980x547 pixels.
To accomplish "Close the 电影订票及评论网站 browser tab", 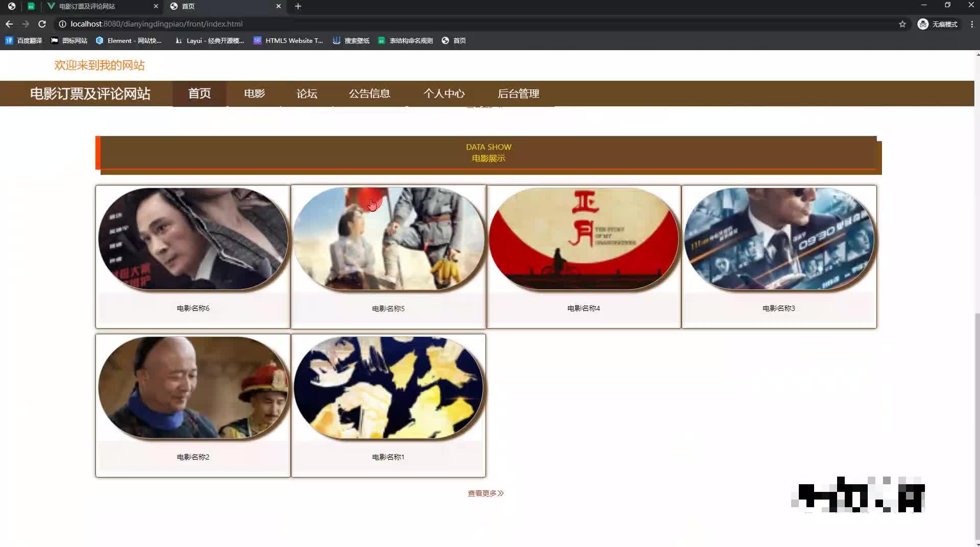I will tap(156, 6).
